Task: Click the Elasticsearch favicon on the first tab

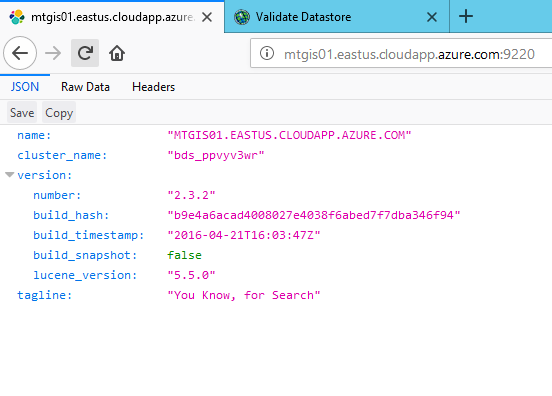Action: [17, 17]
